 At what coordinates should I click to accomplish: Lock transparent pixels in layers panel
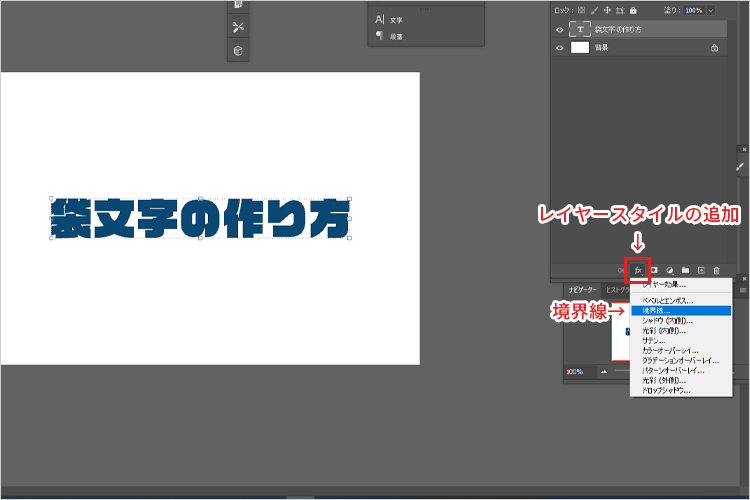click(581, 10)
